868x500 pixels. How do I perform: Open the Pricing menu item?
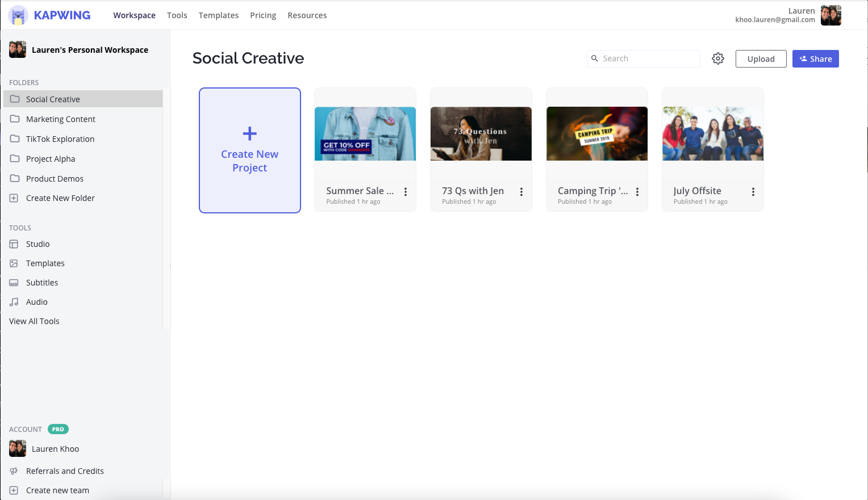(263, 15)
